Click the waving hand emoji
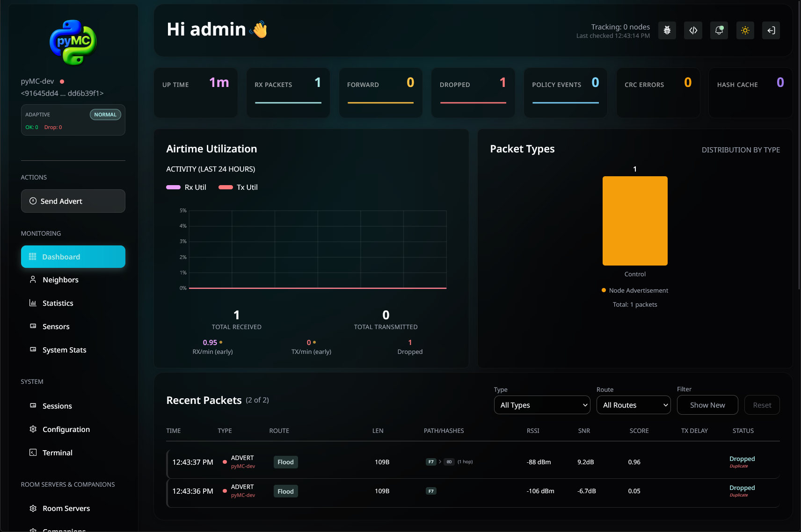801x532 pixels. tap(259, 29)
